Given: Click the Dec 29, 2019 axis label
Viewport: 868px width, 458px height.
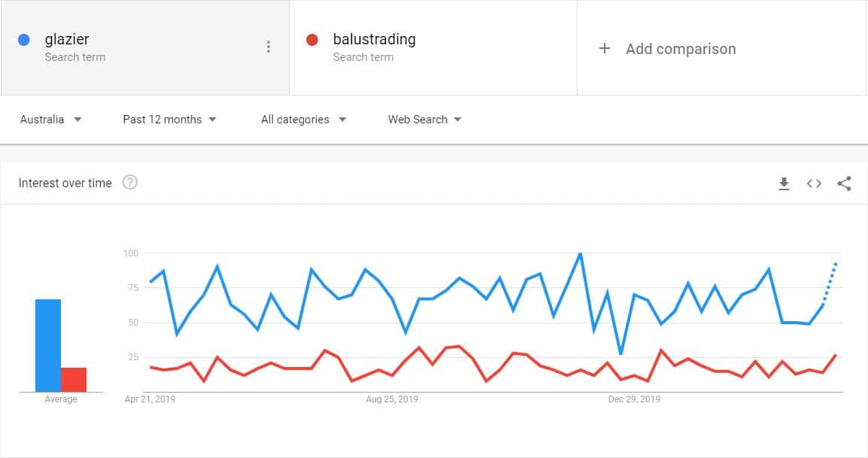Looking at the screenshot, I should pos(633,399).
